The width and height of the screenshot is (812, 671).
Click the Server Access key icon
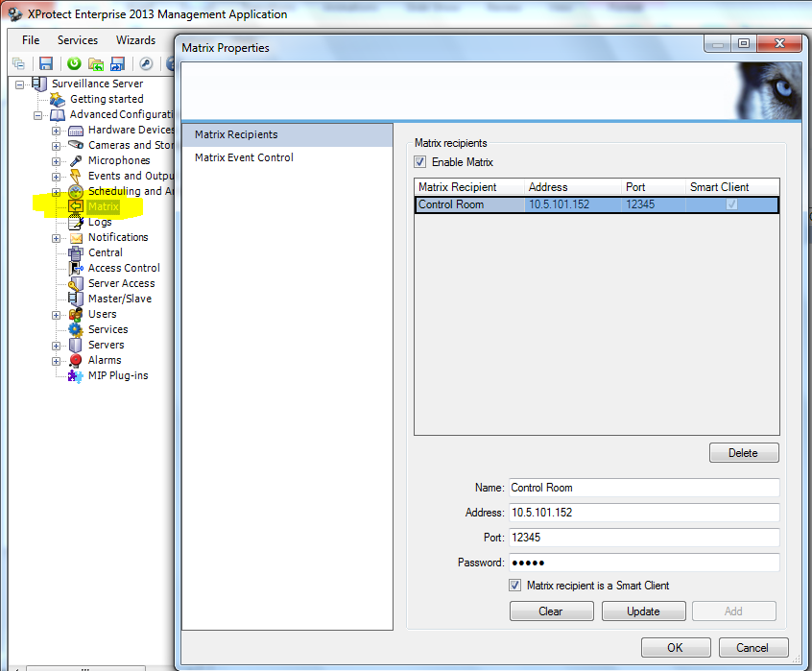pos(75,283)
